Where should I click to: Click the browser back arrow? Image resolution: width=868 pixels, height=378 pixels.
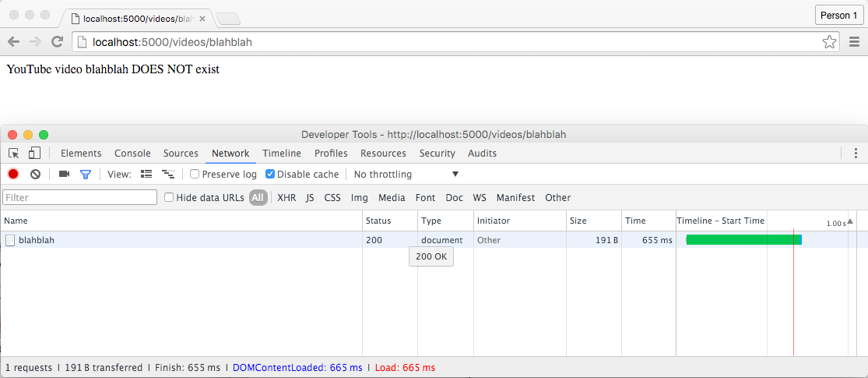pyautogui.click(x=13, y=41)
